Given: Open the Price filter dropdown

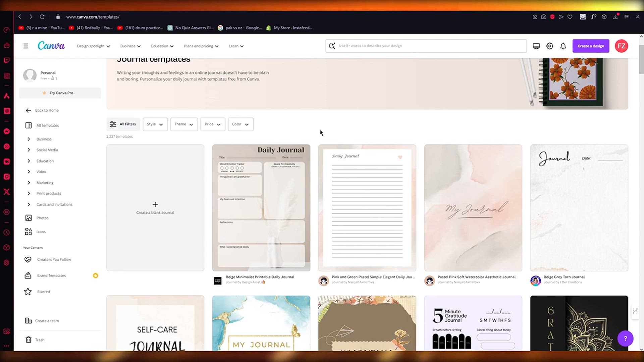Looking at the screenshot, I should click(213, 124).
